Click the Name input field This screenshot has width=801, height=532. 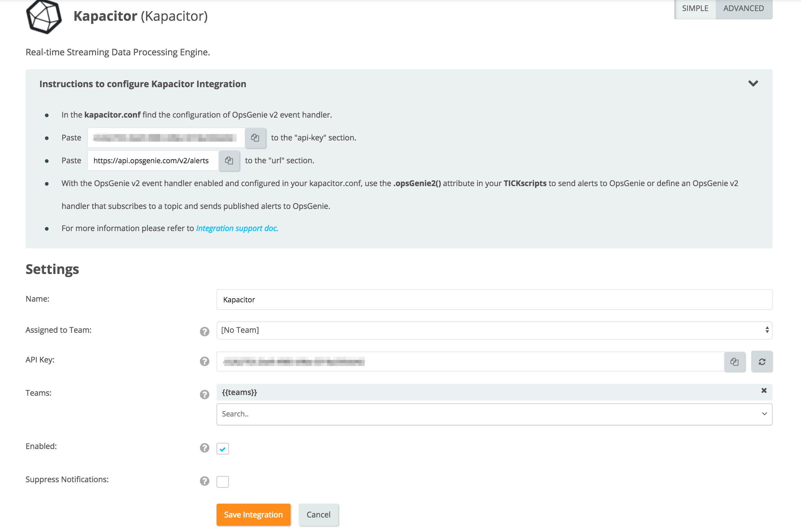click(x=494, y=300)
